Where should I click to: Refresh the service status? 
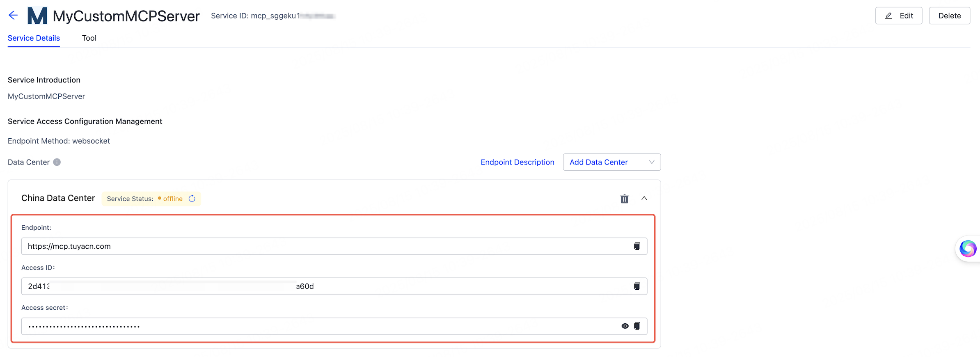click(192, 199)
